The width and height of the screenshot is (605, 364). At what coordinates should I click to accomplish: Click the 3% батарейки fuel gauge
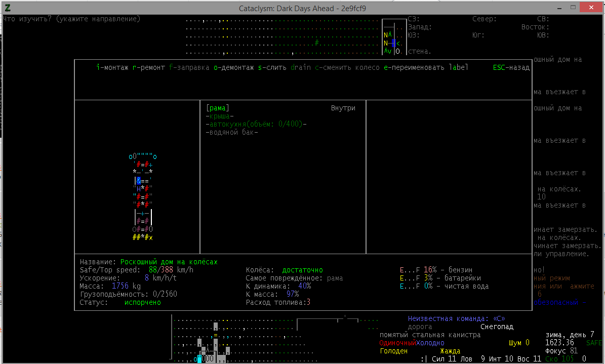click(x=440, y=278)
